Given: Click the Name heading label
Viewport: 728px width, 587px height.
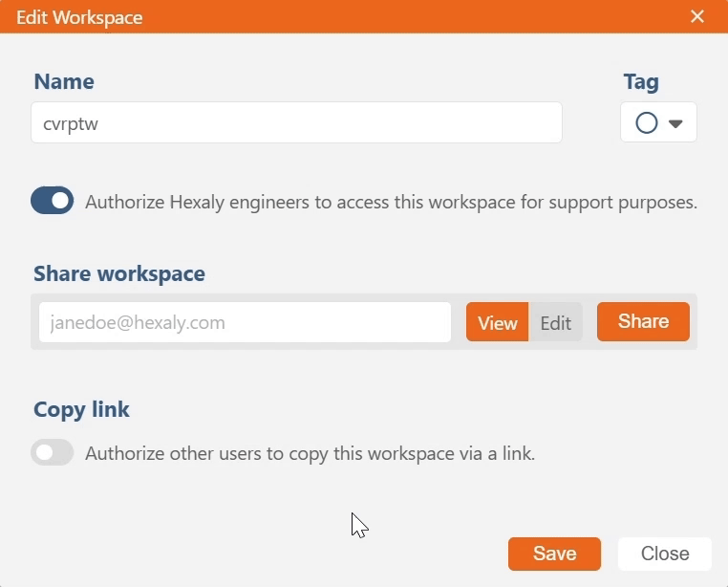Looking at the screenshot, I should tap(64, 82).
